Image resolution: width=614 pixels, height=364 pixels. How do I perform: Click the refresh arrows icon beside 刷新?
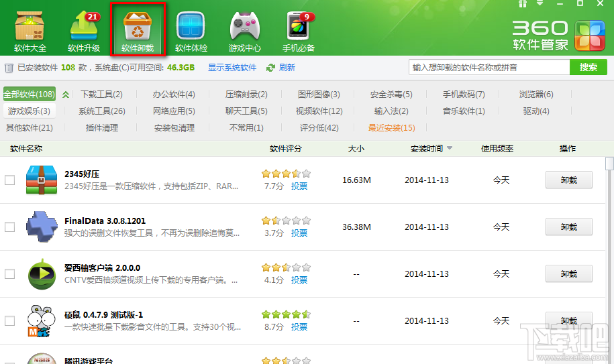pyautogui.click(x=270, y=68)
